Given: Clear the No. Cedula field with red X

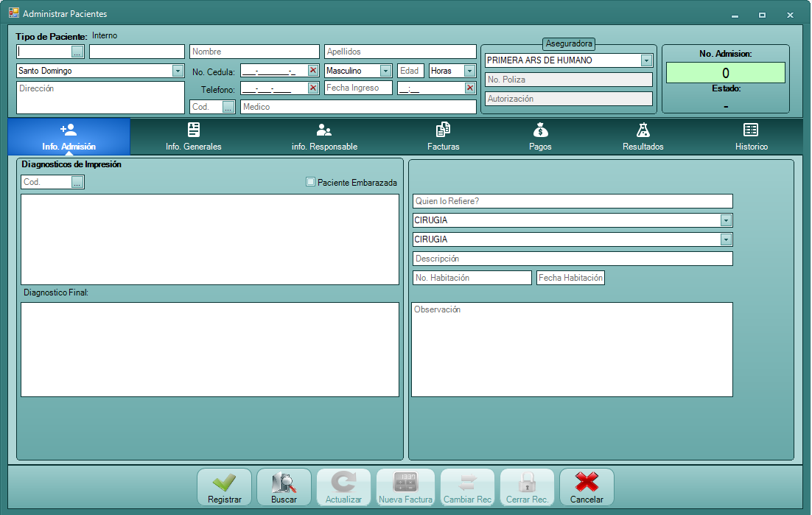Looking at the screenshot, I should click(313, 71).
